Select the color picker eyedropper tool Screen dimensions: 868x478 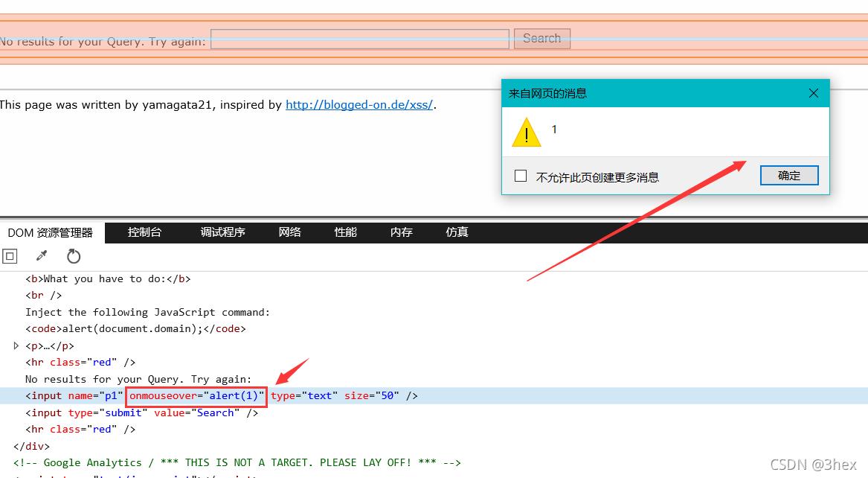coord(42,256)
